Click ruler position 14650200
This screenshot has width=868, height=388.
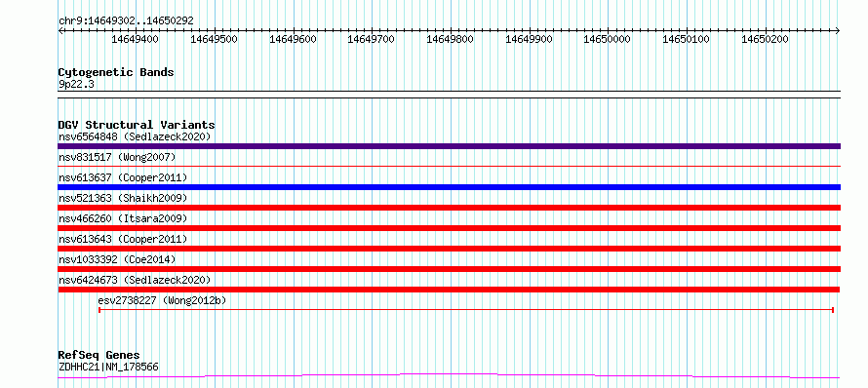pos(765,39)
